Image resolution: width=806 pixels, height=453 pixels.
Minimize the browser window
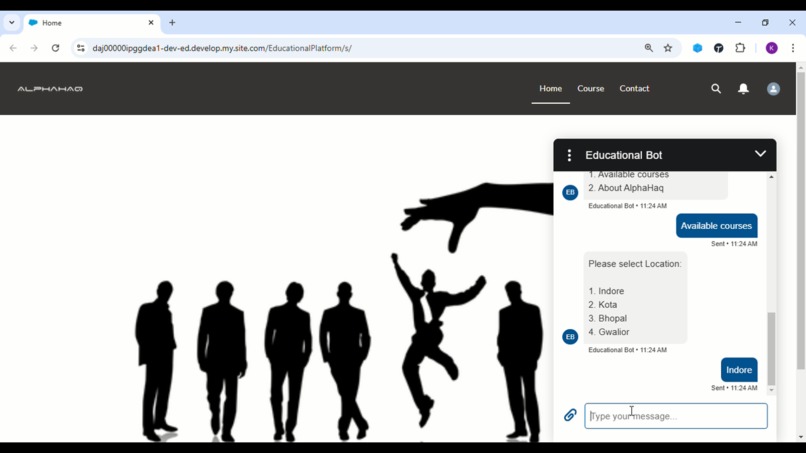coord(738,23)
